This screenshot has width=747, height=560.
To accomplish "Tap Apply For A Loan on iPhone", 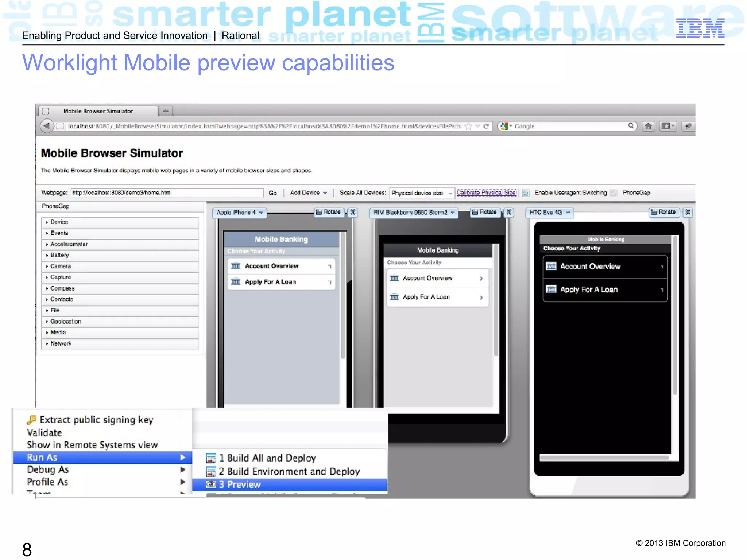I will coord(281,282).
